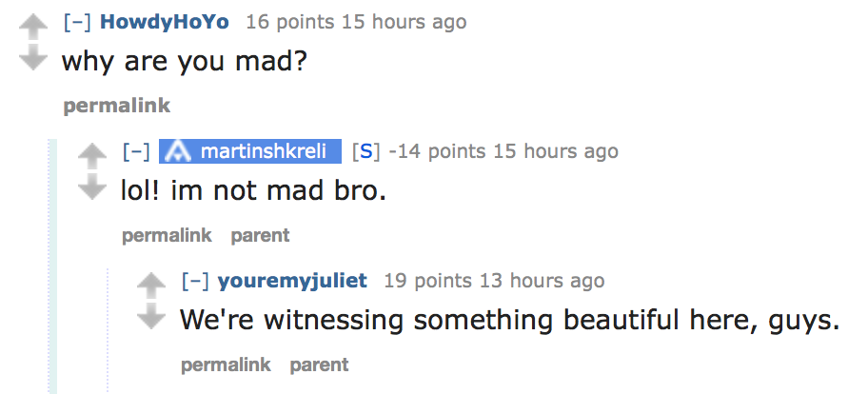Click the flair icon beside martinshkreli
This screenshot has height=394, width=868.
coord(176,151)
